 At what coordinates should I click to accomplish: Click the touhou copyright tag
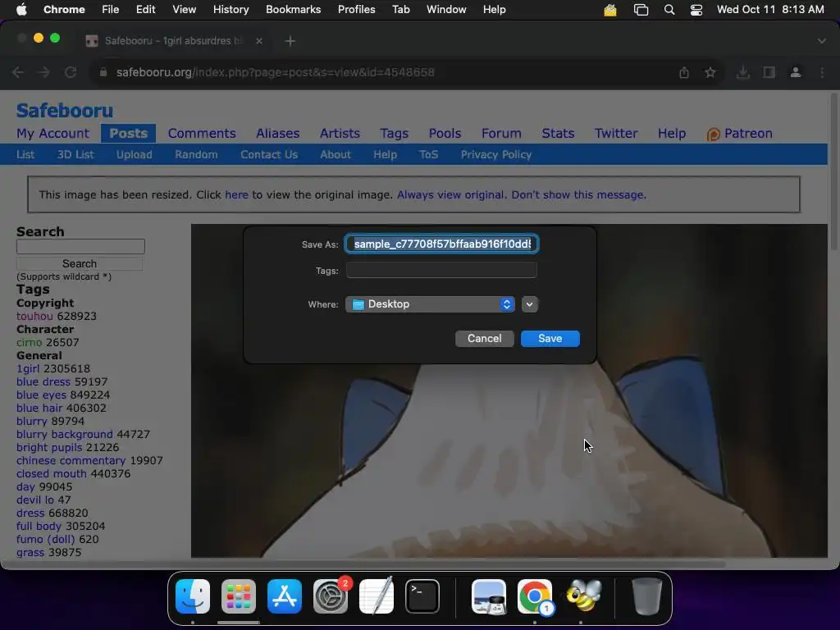34,316
